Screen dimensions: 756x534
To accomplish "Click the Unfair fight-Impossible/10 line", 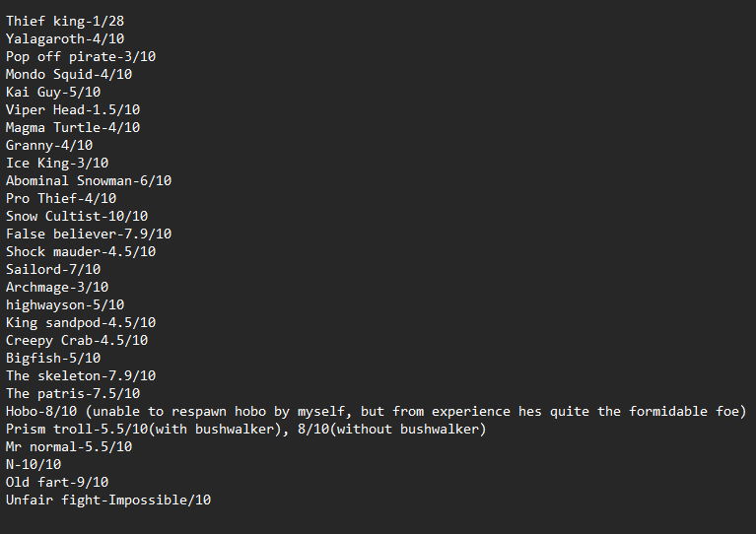I will click(108, 501).
